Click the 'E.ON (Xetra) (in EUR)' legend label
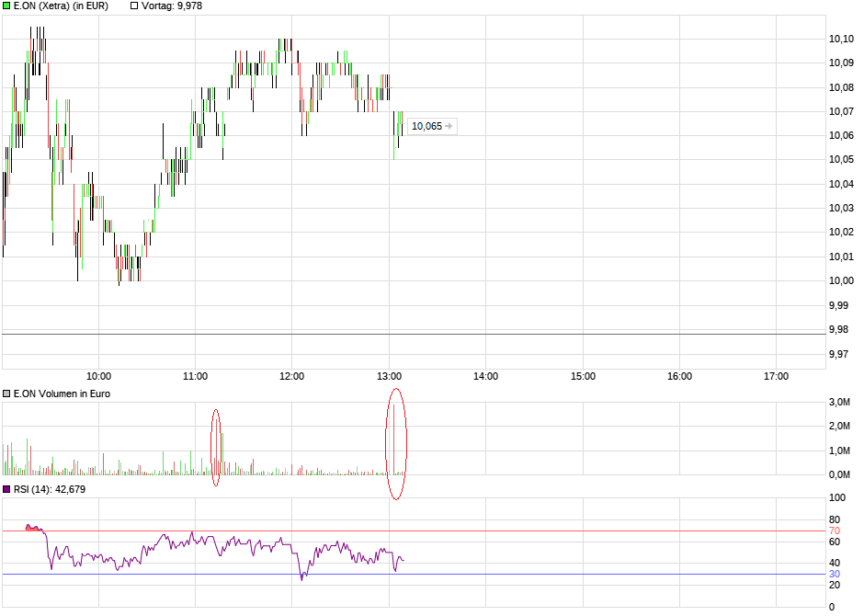The image size is (864, 616). tap(61, 6)
